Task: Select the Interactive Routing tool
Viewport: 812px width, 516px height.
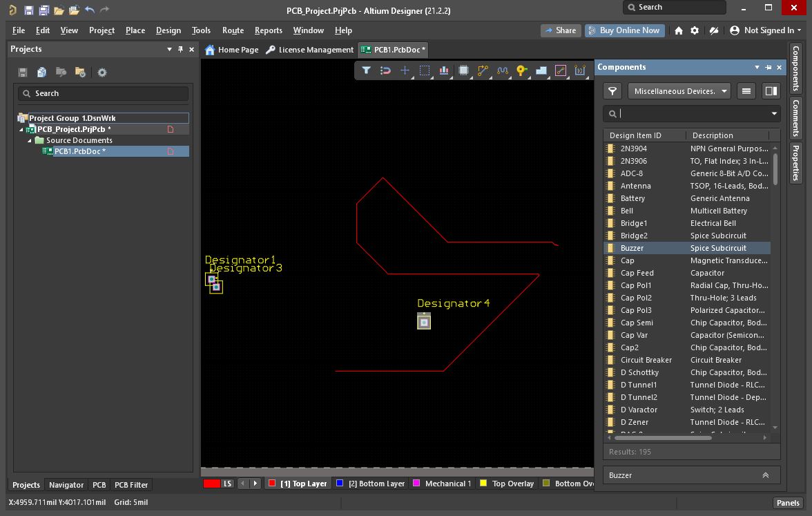Action: click(x=483, y=70)
